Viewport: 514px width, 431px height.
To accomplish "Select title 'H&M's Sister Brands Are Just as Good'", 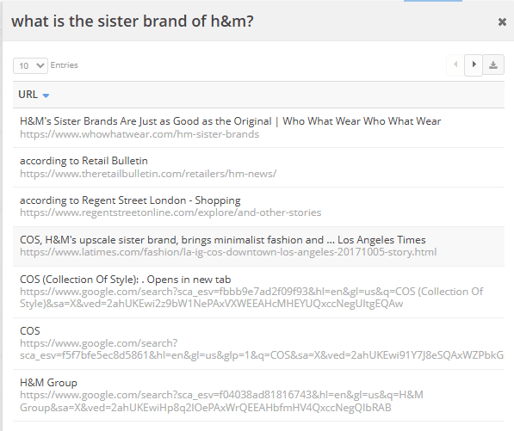I will [x=230, y=121].
